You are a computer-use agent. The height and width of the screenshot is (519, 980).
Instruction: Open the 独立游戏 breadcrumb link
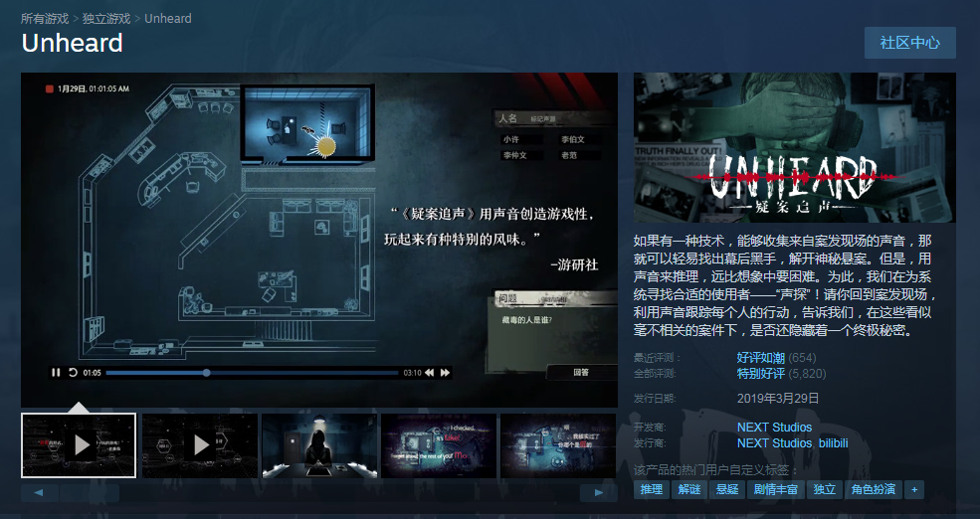coord(106,19)
